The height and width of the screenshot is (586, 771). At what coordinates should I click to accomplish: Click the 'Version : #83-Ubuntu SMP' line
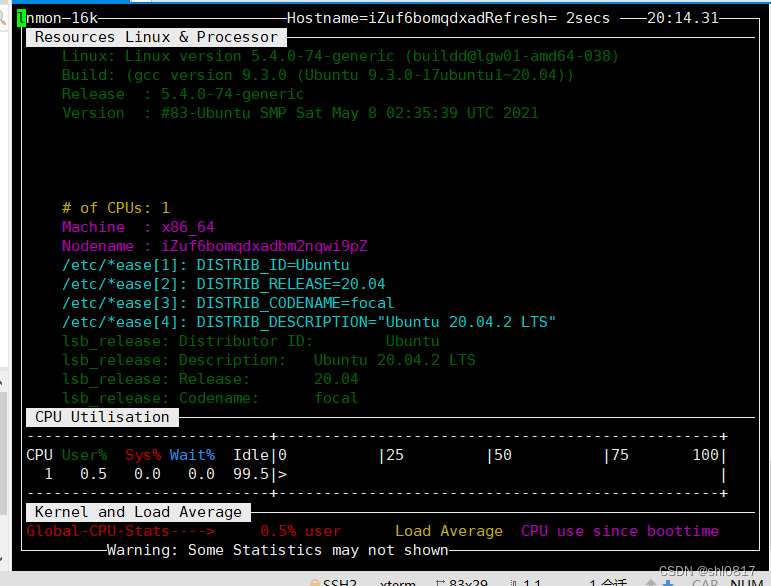pos(300,113)
